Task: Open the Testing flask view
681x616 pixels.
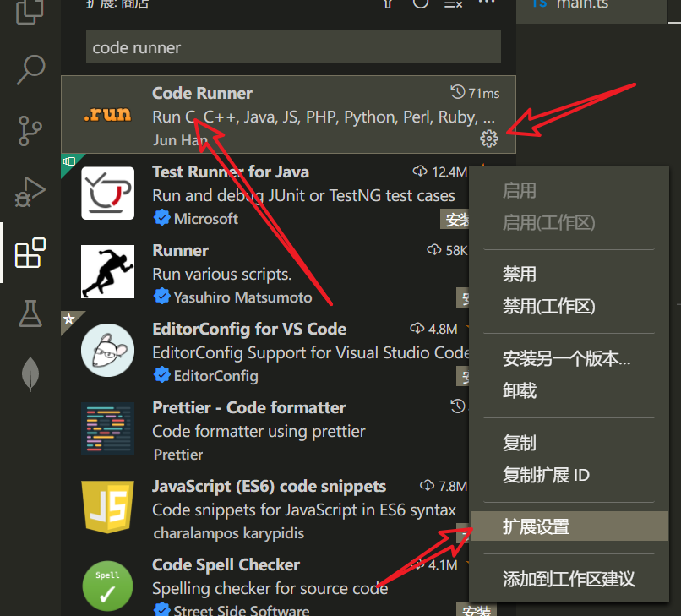Action: [30, 313]
